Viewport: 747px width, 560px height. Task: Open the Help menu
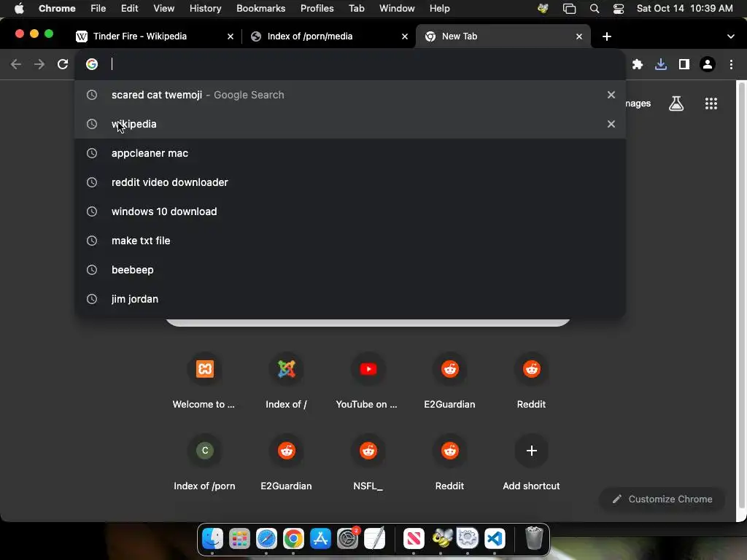[439, 9]
